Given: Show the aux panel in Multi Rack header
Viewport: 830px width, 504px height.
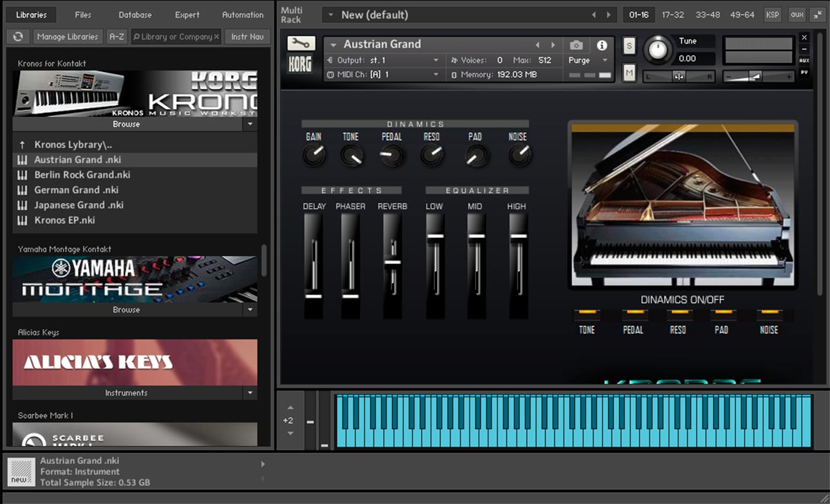Looking at the screenshot, I should 797,15.
